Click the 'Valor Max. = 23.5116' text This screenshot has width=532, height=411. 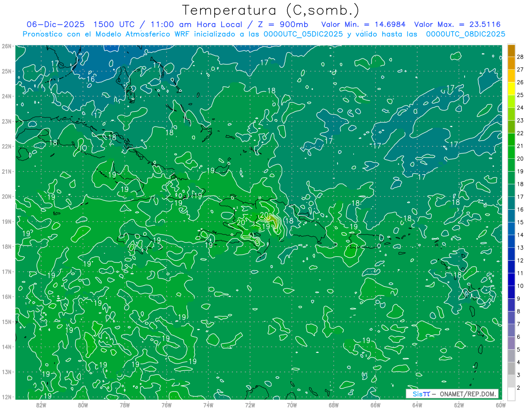(457, 24)
